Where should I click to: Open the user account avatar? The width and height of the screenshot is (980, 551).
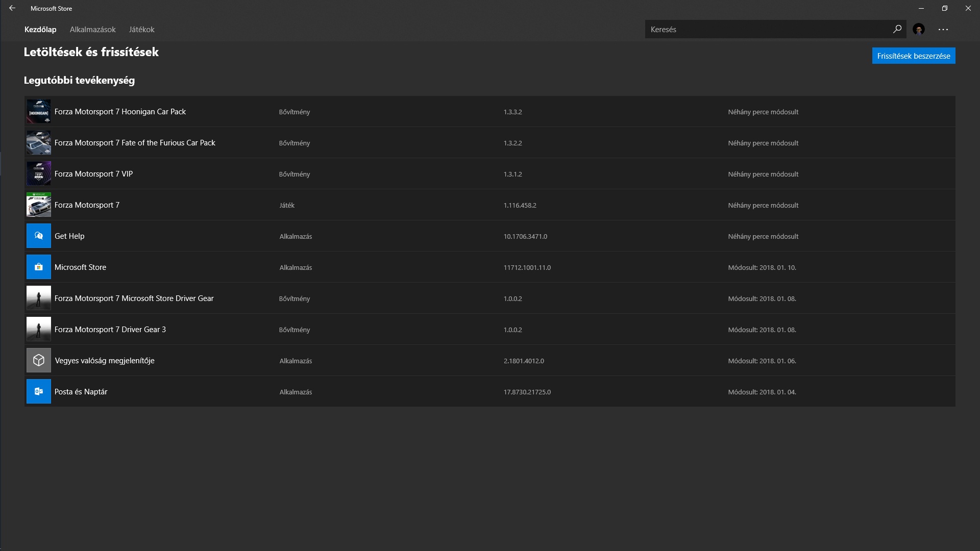(919, 29)
